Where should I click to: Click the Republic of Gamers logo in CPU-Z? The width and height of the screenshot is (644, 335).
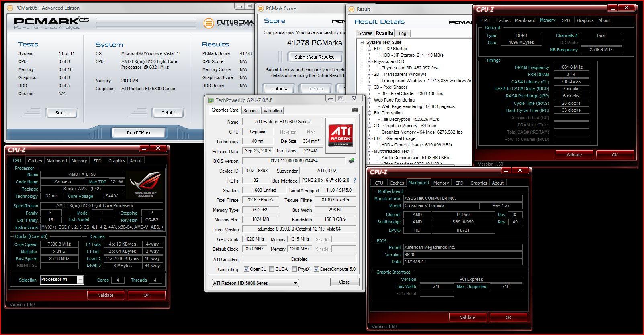145,185
